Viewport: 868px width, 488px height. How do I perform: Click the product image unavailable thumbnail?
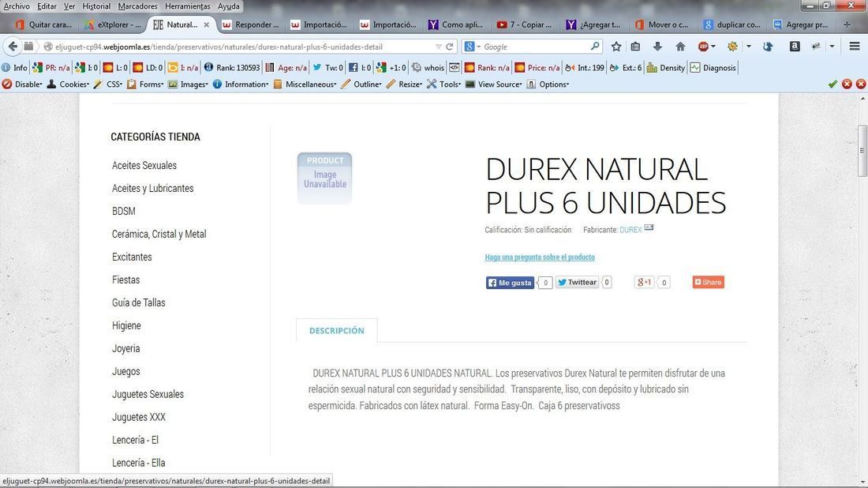(325, 178)
